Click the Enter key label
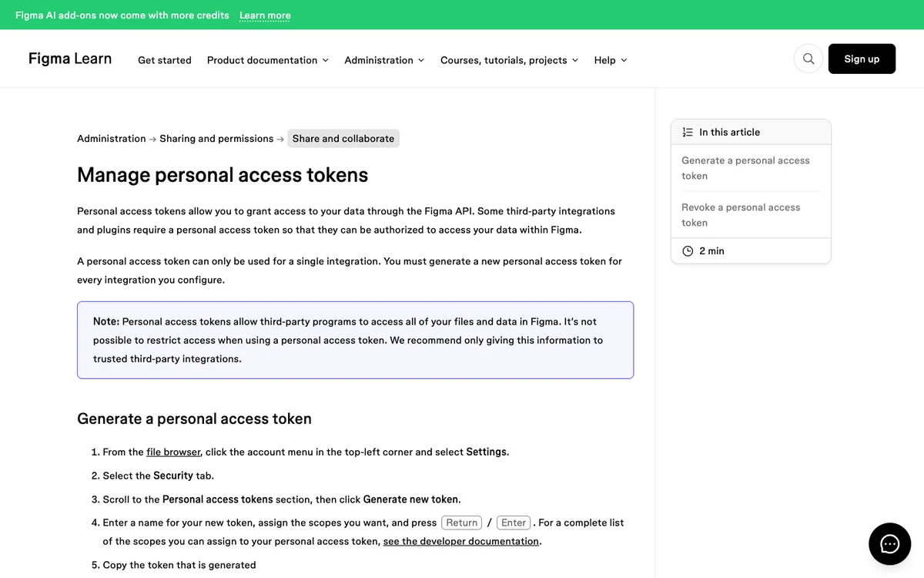The width and height of the screenshot is (924, 578). pyautogui.click(x=514, y=523)
